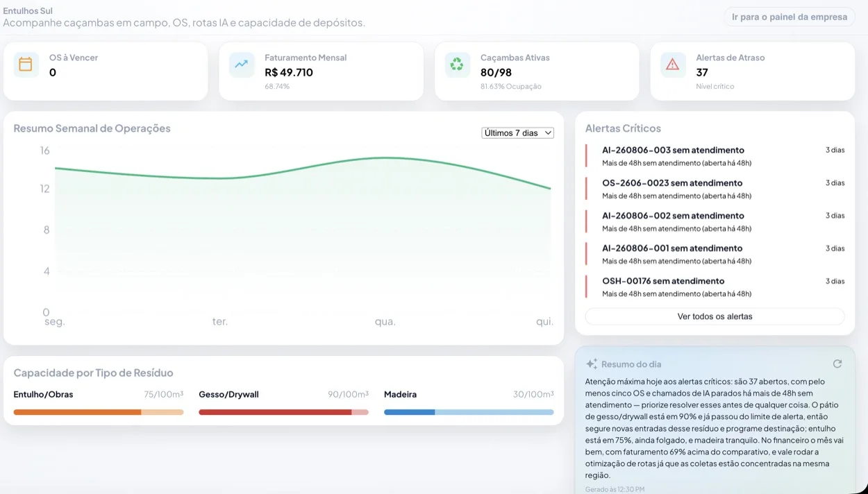Click the OS à Vencer value 0
Image resolution: width=868 pixels, height=494 pixels.
pos(53,72)
